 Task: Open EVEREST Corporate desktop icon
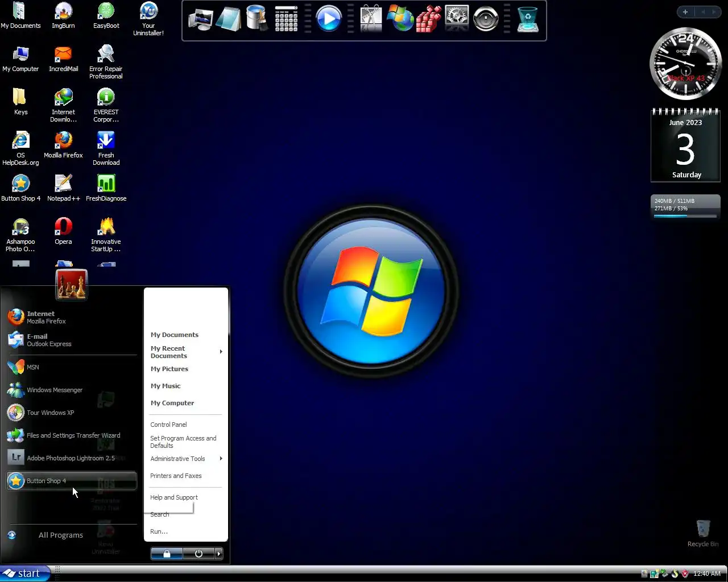point(106,105)
